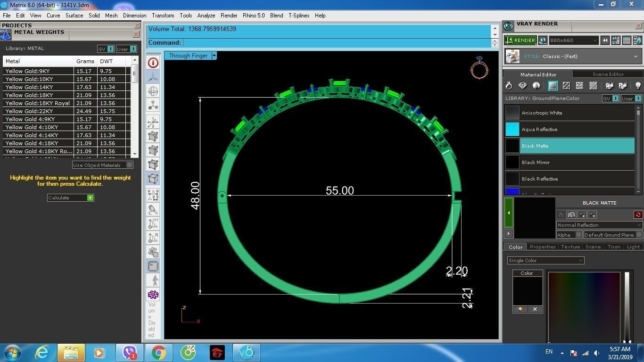
Task: Click the list lines icon in VRay toolbar
Action: 627,41
